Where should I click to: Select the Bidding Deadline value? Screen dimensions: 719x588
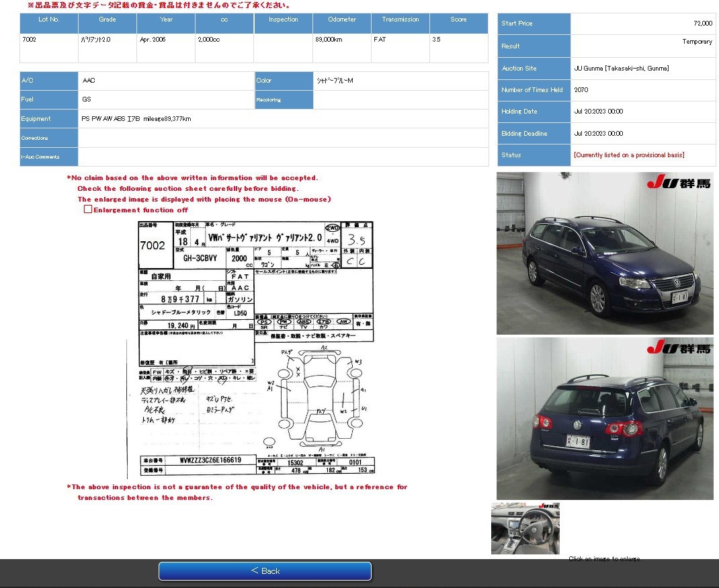click(x=599, y=134)
